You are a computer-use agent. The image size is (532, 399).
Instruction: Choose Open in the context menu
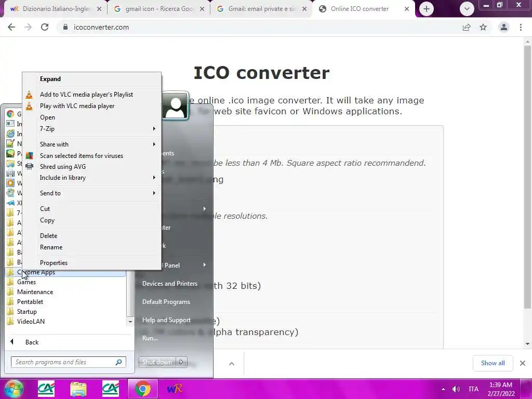[x=47, y=117]
